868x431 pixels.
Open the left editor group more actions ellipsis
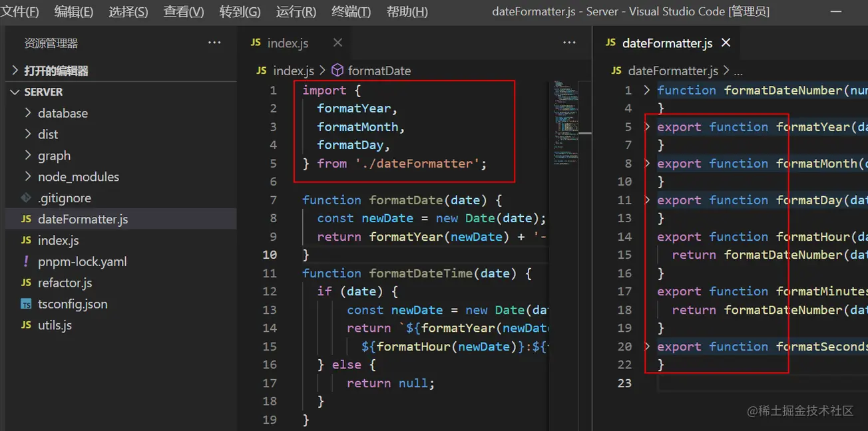[x=569, y=43]
